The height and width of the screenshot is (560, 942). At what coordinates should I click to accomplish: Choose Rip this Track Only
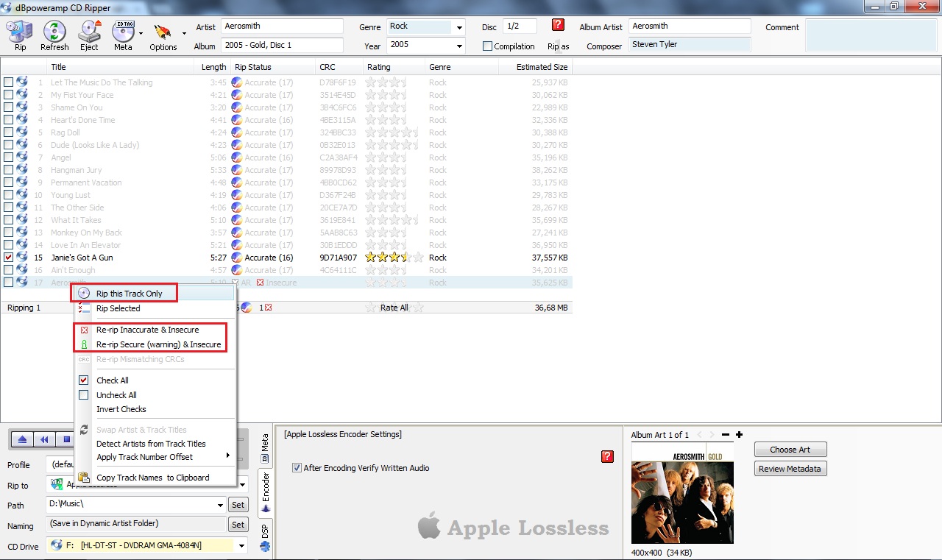tap(129, 294)
